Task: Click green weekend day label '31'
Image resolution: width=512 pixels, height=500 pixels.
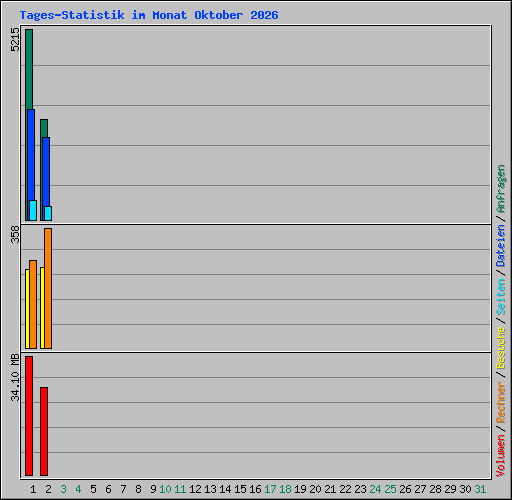Action: 480,489
